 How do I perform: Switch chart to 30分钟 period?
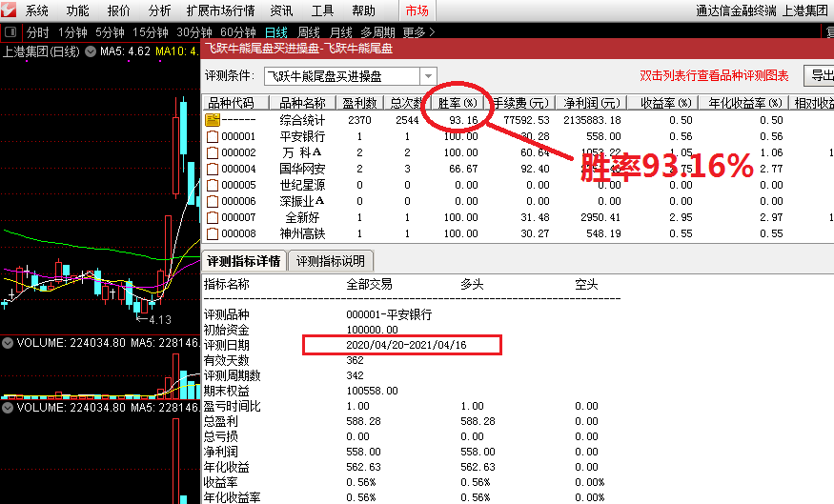pyautogui.click(x=194, y=32)
